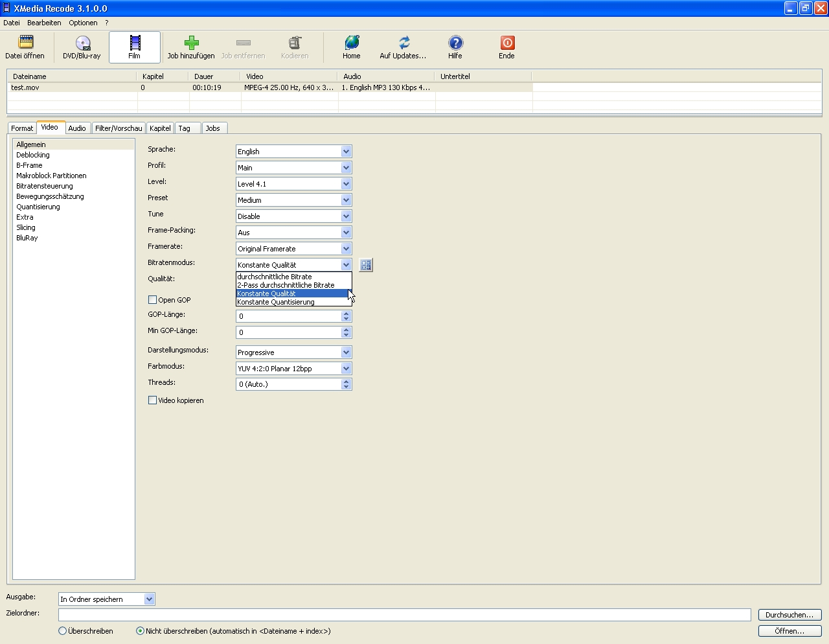829x644 pixels.
Task: Open the bitrate calculator icon beside Bitratenmodus
Action: pos(366,265)
